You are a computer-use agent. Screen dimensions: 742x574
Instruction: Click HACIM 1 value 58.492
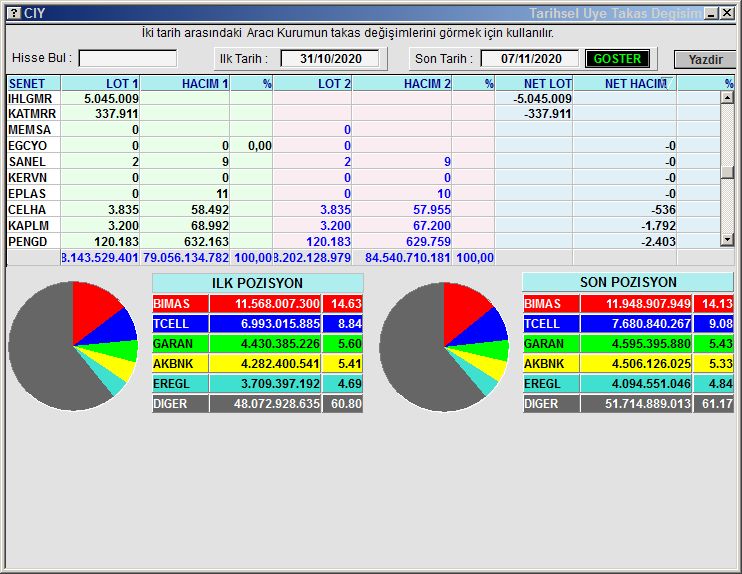pyautogui.click(x=209, y=210)
